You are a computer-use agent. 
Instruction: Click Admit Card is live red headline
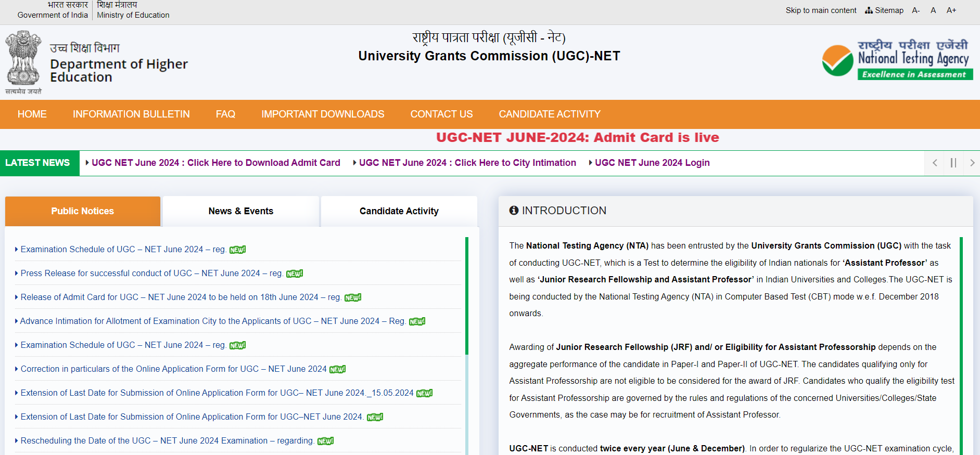578,137
